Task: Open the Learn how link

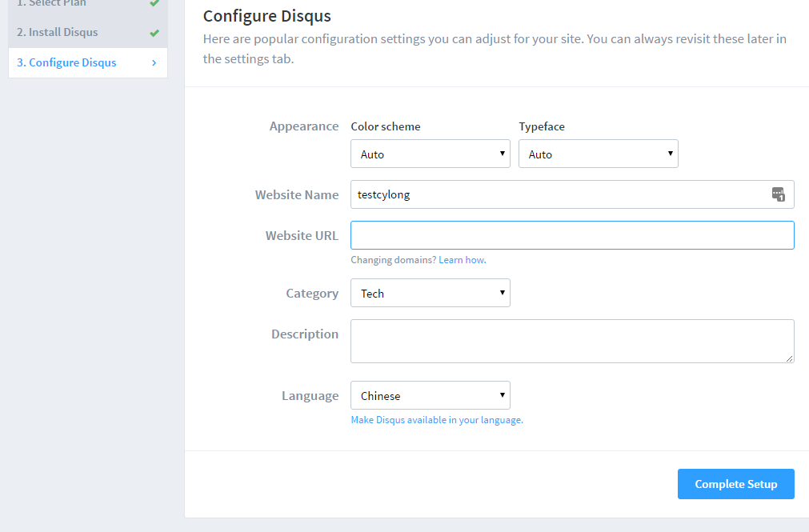Action: 463,260
